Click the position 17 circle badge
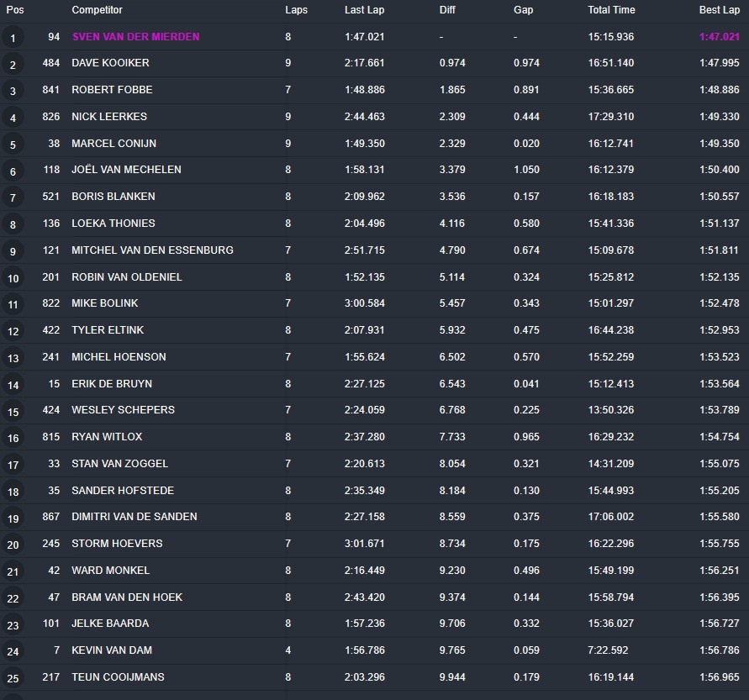Viewport: 749px width, 700px height. (13, 465)
